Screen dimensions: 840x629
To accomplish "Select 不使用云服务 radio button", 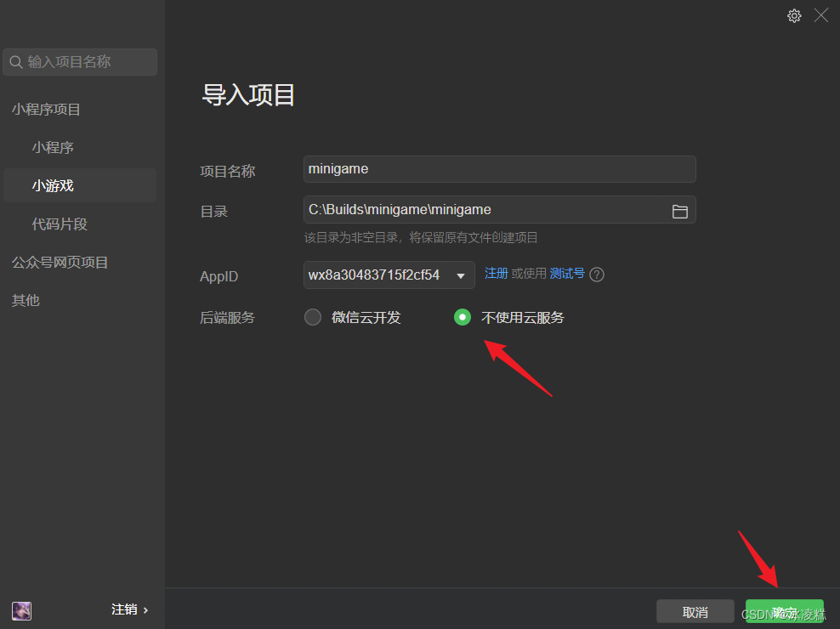I will click(463, 317).
